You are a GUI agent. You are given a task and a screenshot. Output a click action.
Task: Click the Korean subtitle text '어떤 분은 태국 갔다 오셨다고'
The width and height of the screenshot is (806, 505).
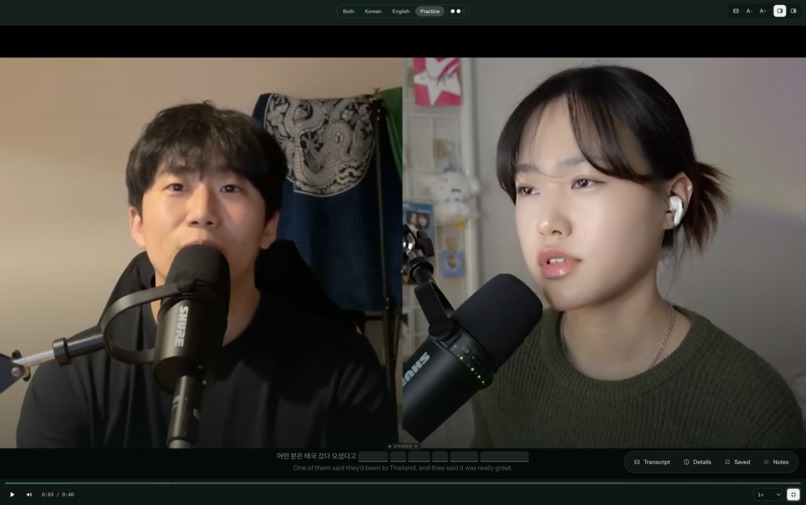[x=316, y=456]
